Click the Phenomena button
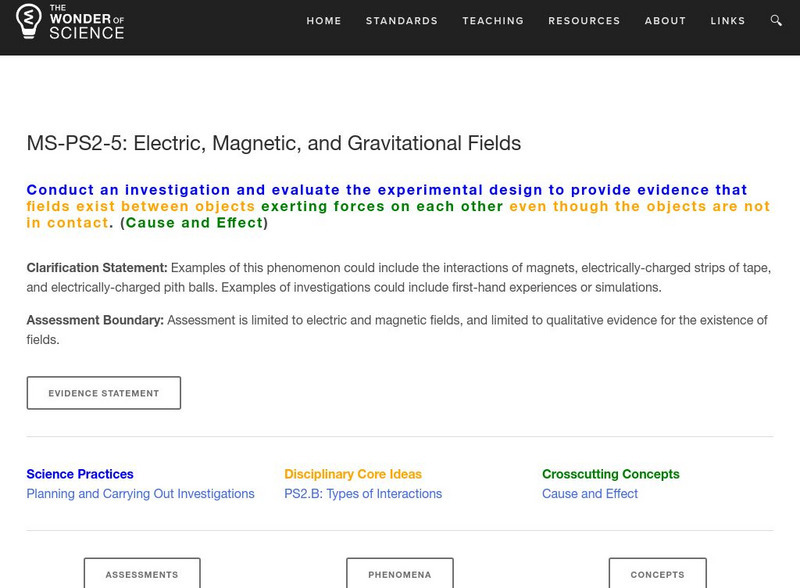 point(400,574)
